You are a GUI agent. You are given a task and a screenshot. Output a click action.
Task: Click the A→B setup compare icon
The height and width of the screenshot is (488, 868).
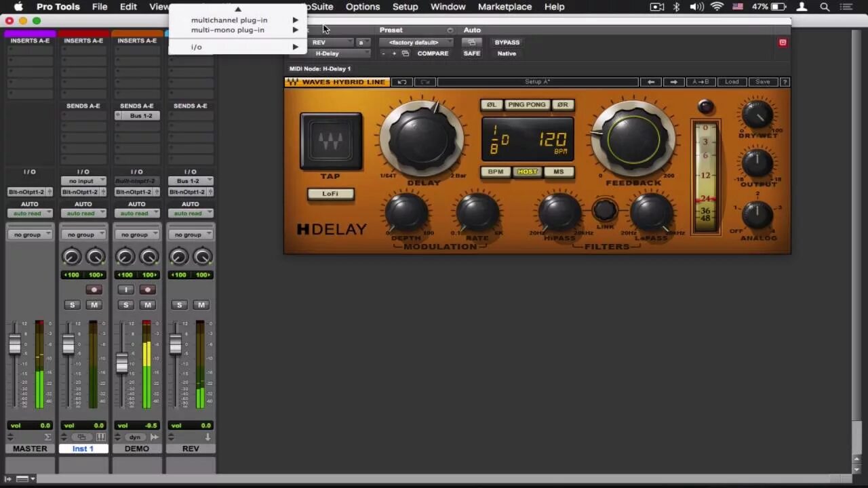700,81
